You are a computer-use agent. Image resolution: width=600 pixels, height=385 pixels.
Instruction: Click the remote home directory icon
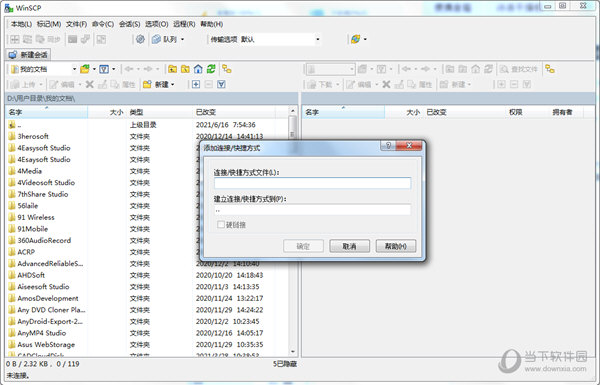[476, 69]
